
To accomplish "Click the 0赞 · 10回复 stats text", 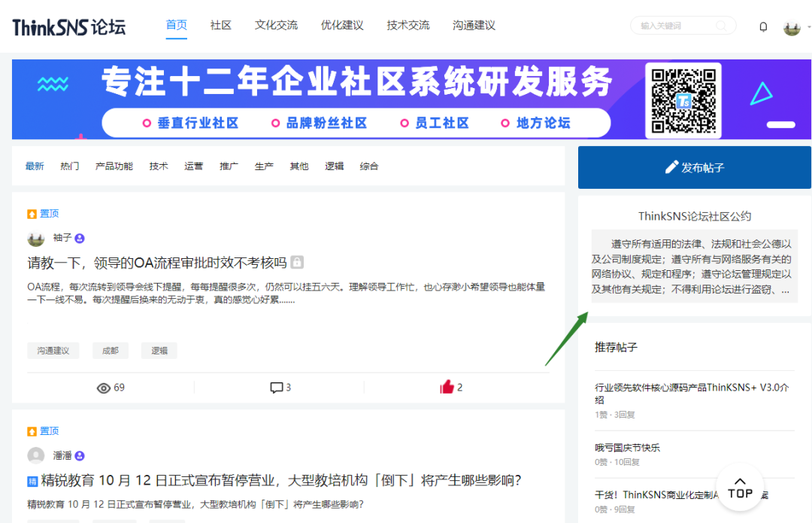I will click(617, 462).
